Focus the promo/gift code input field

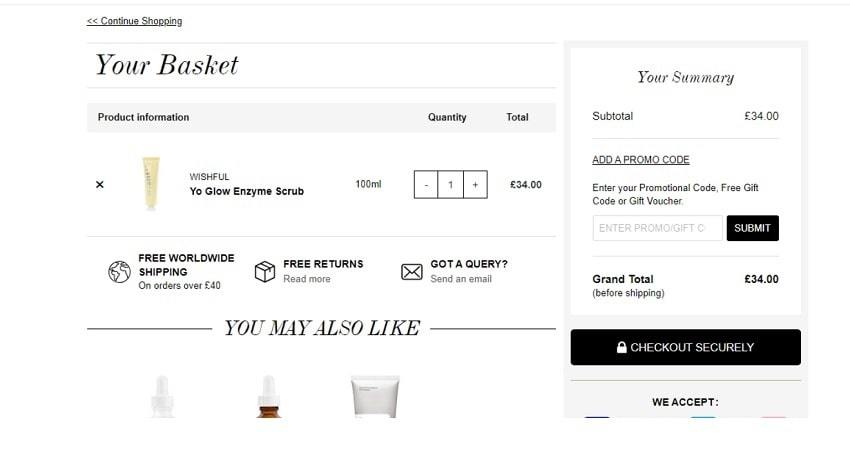coord(658,228)
